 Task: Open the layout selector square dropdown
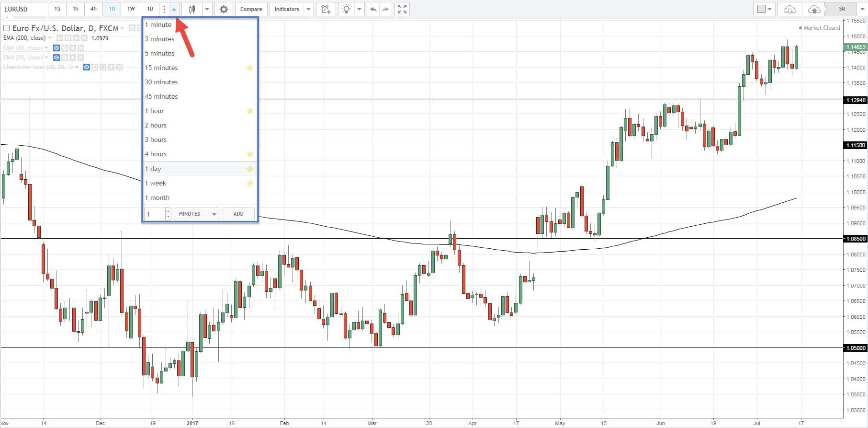(764, 9)
